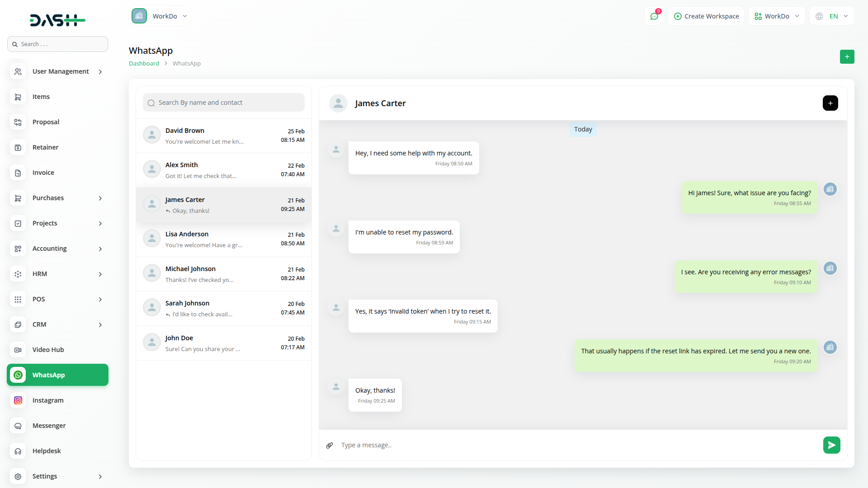The width and height of the screenshot is (868, 488).
Task: Click the black plus button beside James Carter
Action: tap(830, 103)
